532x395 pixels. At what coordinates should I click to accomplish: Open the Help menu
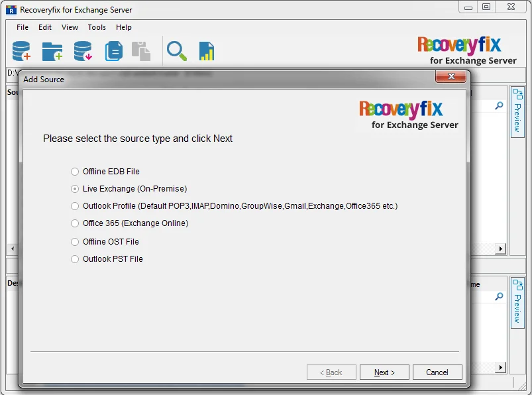(123, 27)
